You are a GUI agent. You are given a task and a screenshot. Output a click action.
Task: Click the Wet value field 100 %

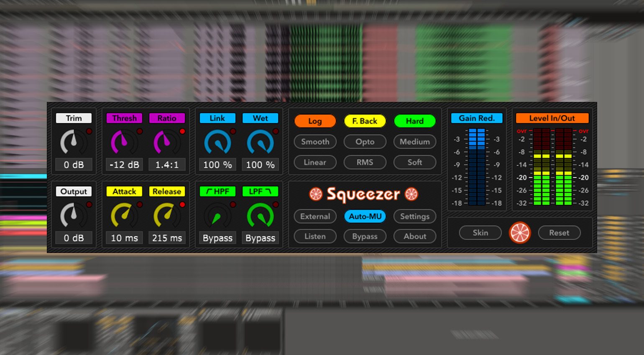(x=260, y=165)
